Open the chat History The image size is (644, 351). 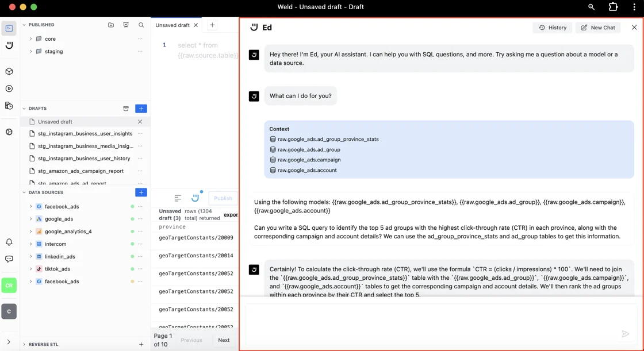pos(552,28)
